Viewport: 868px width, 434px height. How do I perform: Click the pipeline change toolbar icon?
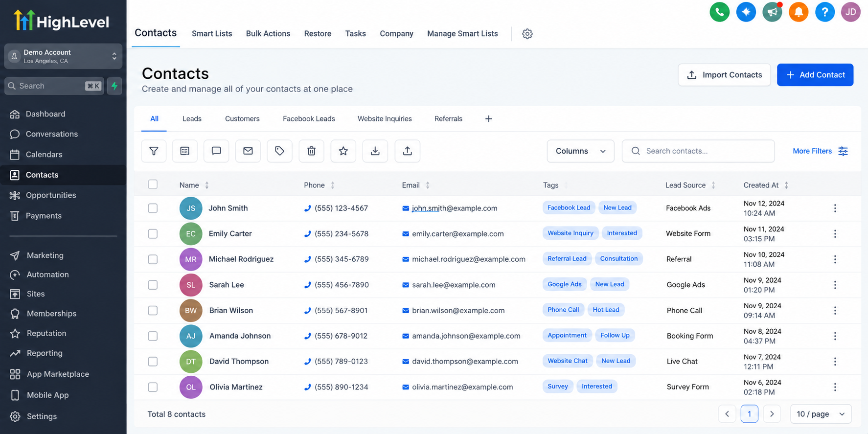click(x=185, y=151)
